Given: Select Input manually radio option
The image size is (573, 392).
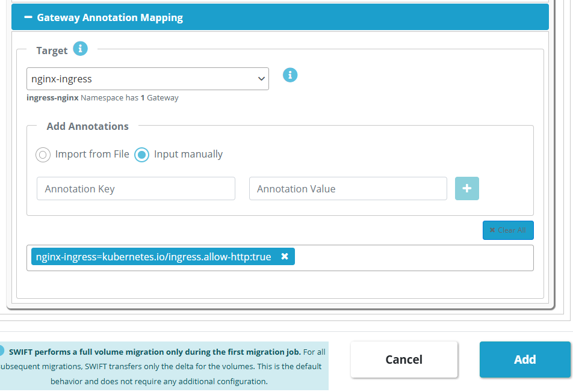Looking at the screenshot, I should [x=142, y=155].
